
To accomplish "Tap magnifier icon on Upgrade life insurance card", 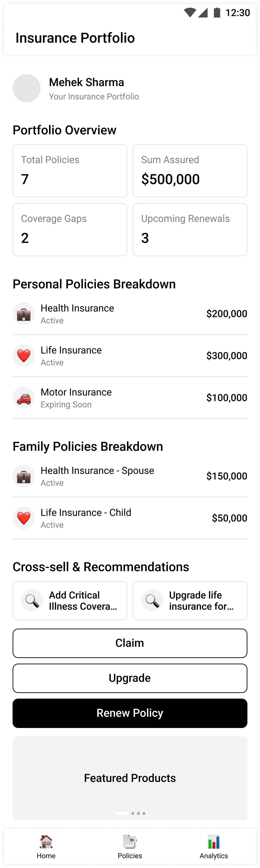I will coord(152,600).
